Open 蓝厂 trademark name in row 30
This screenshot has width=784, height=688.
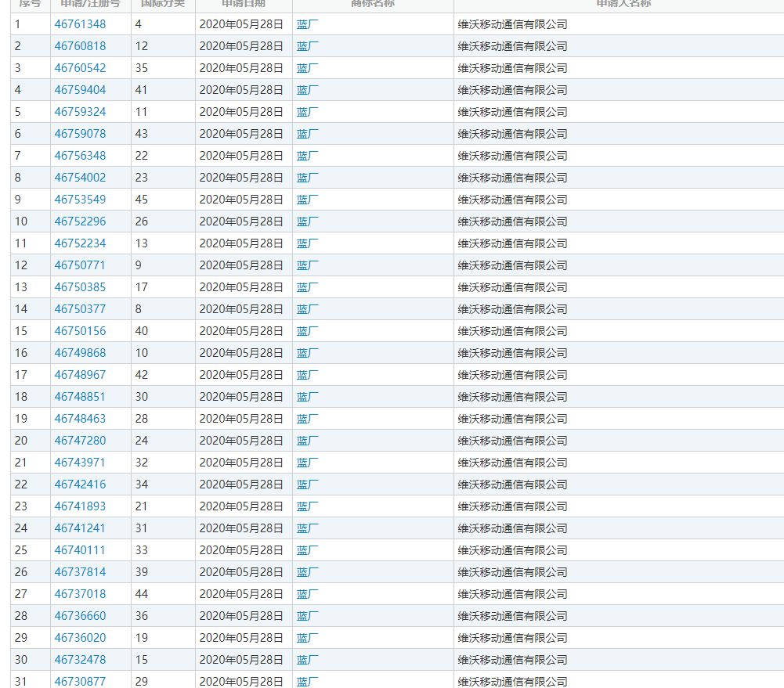pyautogui.click(x=307, y=660)
